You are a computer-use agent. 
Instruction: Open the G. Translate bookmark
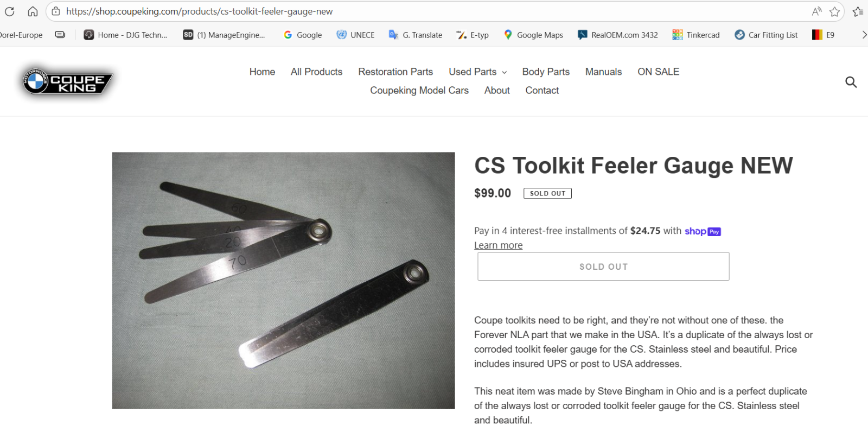(x=416, y=35)
